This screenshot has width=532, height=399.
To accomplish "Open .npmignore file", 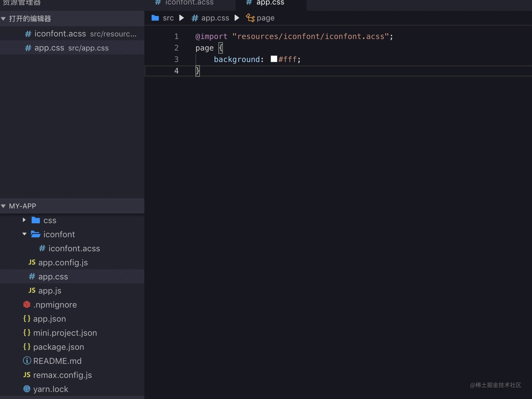I will [x=72, y=305].
